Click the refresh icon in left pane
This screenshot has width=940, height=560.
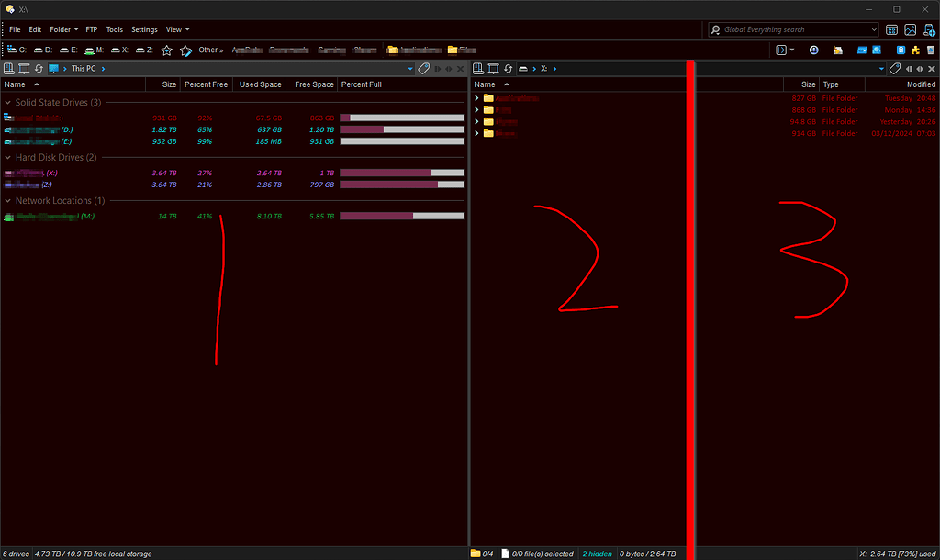coord(39,69)
